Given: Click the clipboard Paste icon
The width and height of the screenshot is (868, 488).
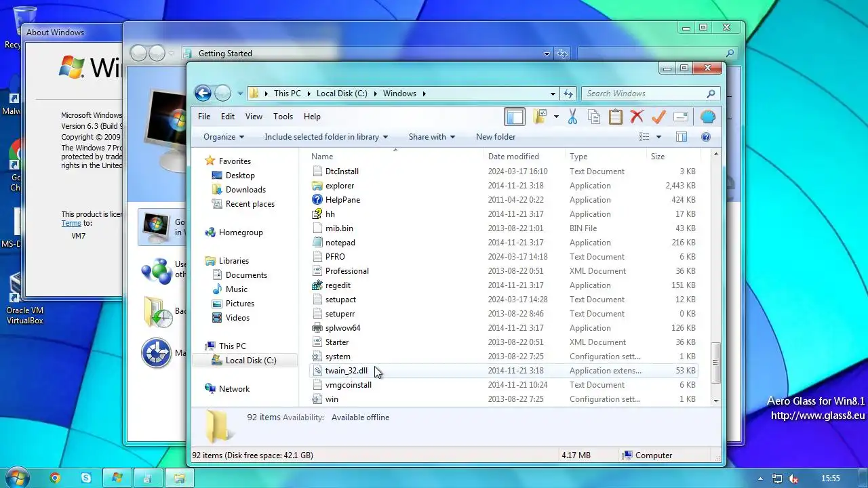Looking at the screenshot, I should 615,117.
